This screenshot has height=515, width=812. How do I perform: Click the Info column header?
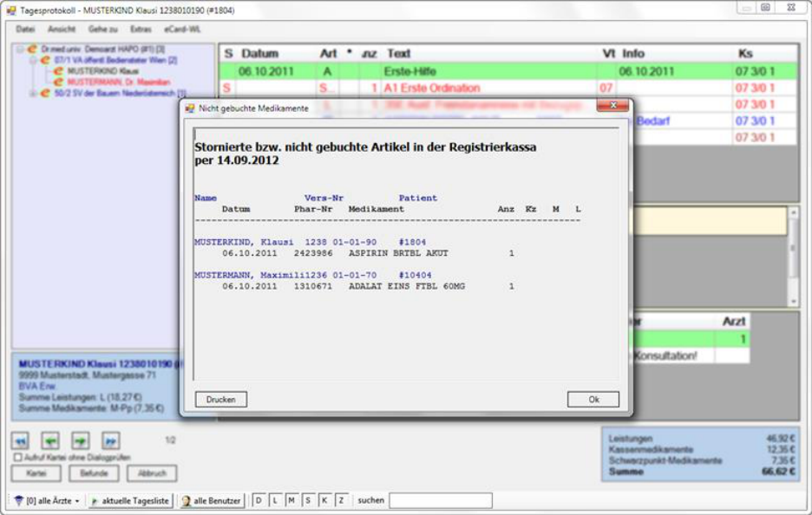tap(632, 53)
